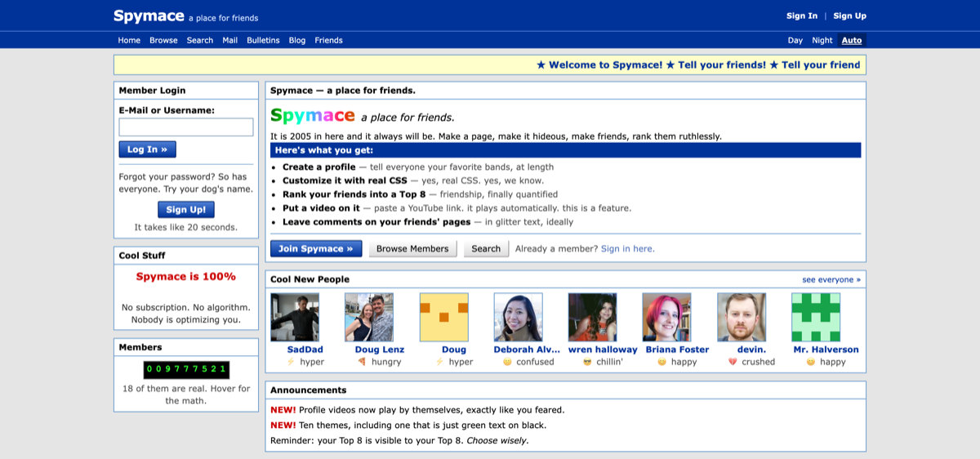
Task: Open Doug Lenz's profile photo
Action: [369, 317]
